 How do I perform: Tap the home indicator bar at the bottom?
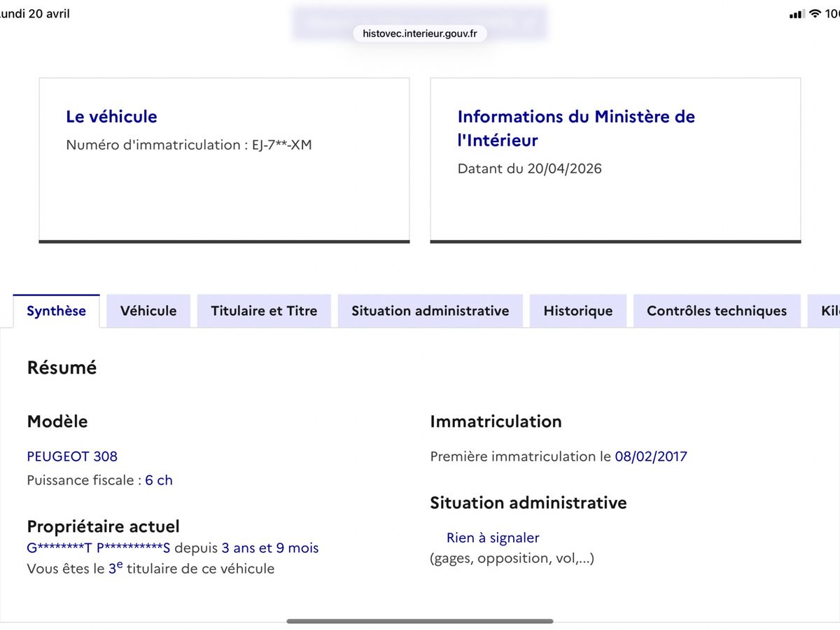(420, 621)
